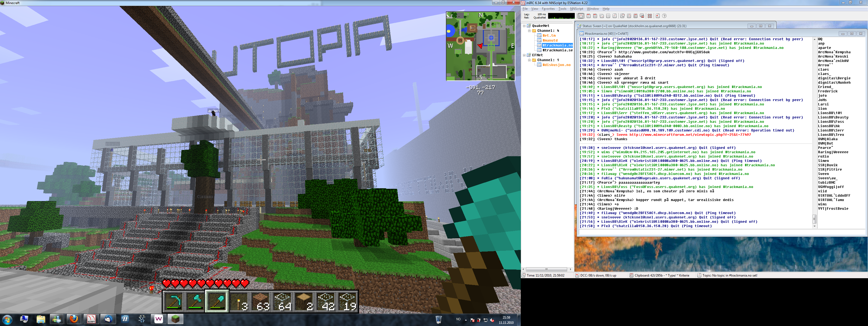Click the list page with red bullets icon
Image resolution: width=868 pixels, height=326 pixels.
click(615, 16)
